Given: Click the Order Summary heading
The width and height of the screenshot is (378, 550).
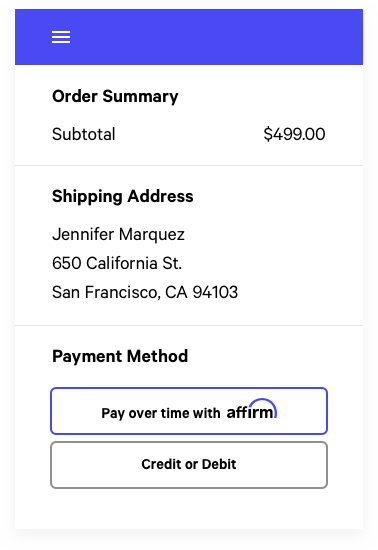Looking at the screenshot, I should tap(115, 96).
